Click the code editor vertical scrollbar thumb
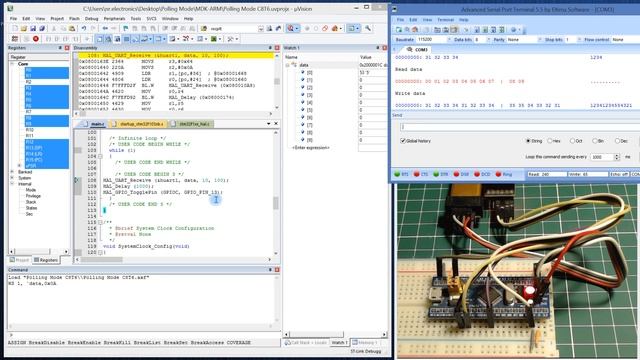The width and height of the screenshot is (640, 360). 276,202
